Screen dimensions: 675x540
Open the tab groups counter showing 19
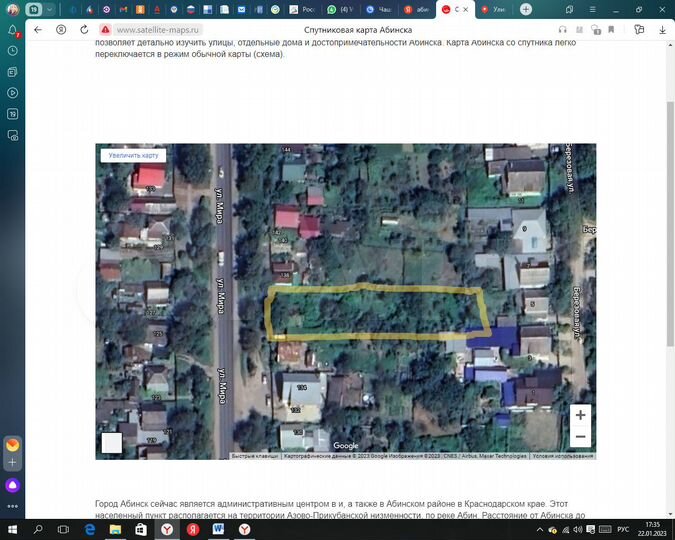pyautogui.click(x=34, y=9)
